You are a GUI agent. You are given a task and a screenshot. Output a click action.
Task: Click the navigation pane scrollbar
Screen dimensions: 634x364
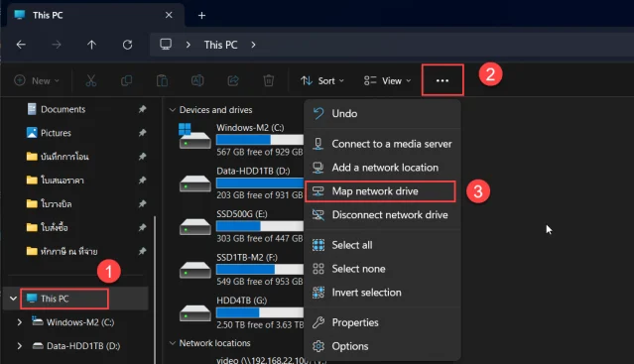pos(155,290)
